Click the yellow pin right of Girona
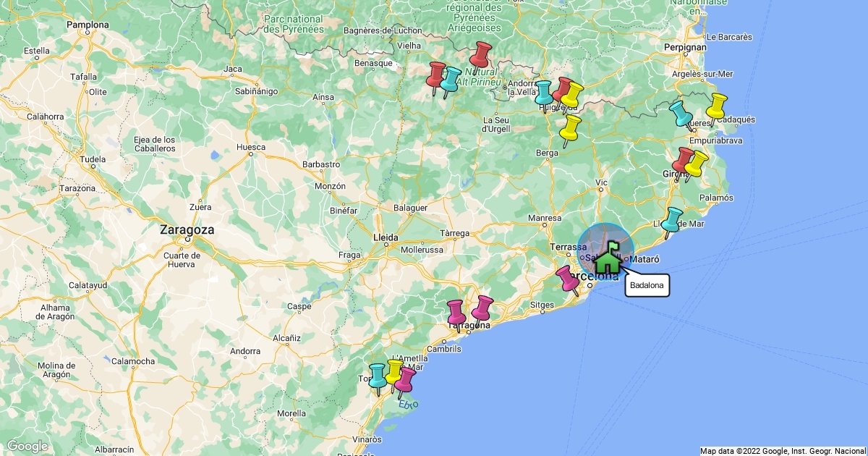This screenshot has height=456, width=868. click(697, 163)
